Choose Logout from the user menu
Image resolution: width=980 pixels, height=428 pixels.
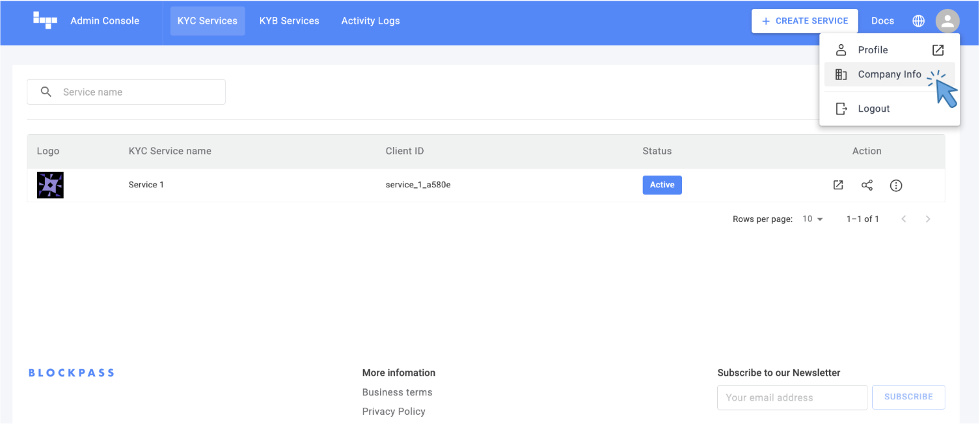click(x=873, y=109)
